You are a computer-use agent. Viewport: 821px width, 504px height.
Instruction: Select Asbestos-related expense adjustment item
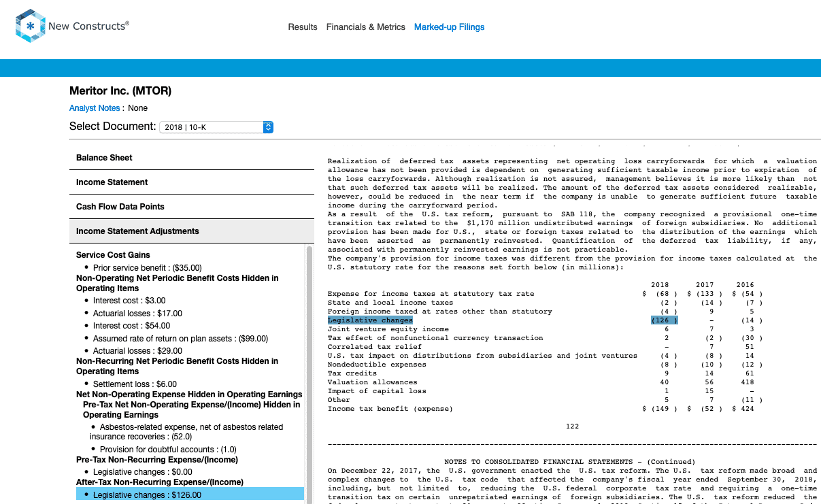pyautogui.click(x=187, y=432)
